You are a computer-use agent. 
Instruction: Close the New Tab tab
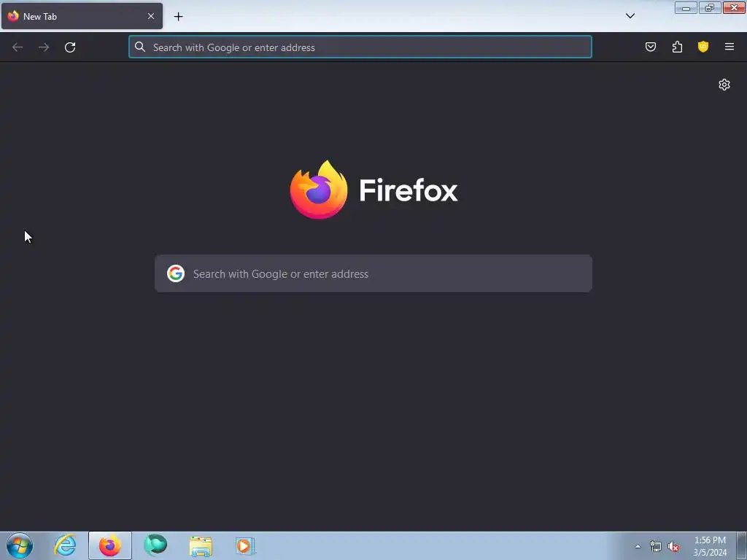[x=151, y=16]
